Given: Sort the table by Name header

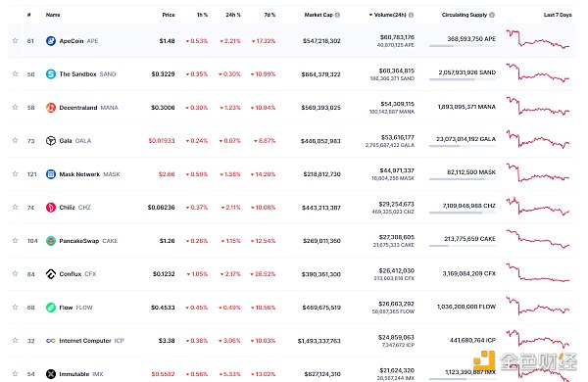Looking at the screenshot, I should (x=53, y=15).
